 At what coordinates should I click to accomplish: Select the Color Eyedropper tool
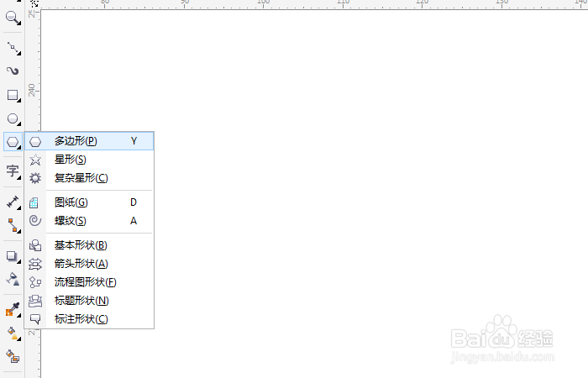[x=13, y=310]
